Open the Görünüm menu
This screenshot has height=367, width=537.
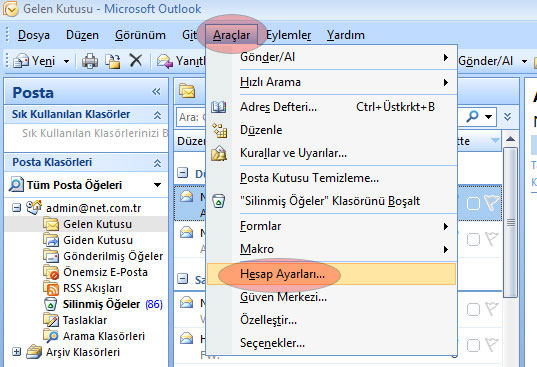coord(140,35)
